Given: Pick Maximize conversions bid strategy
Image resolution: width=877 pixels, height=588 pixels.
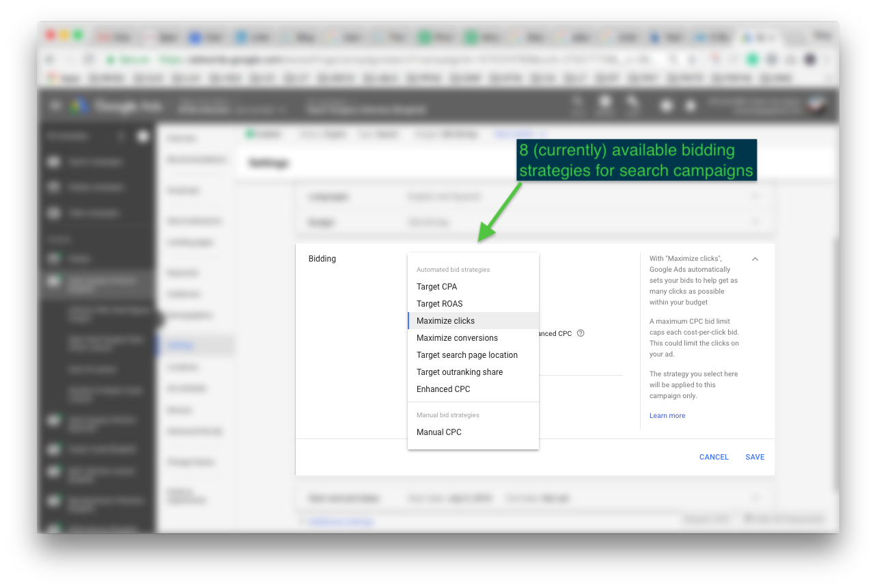Looking at the screenshot, I should click(x=473, y=338).
